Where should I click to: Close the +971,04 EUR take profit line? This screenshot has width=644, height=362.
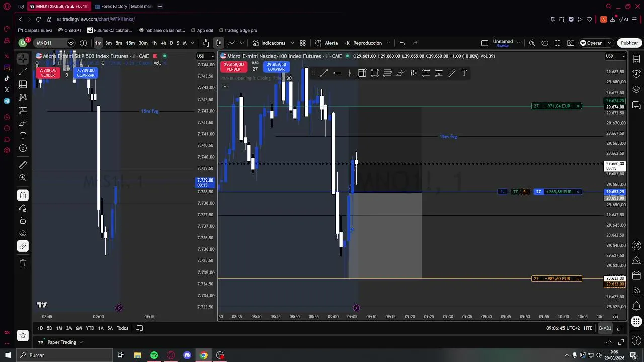[578, 106]
